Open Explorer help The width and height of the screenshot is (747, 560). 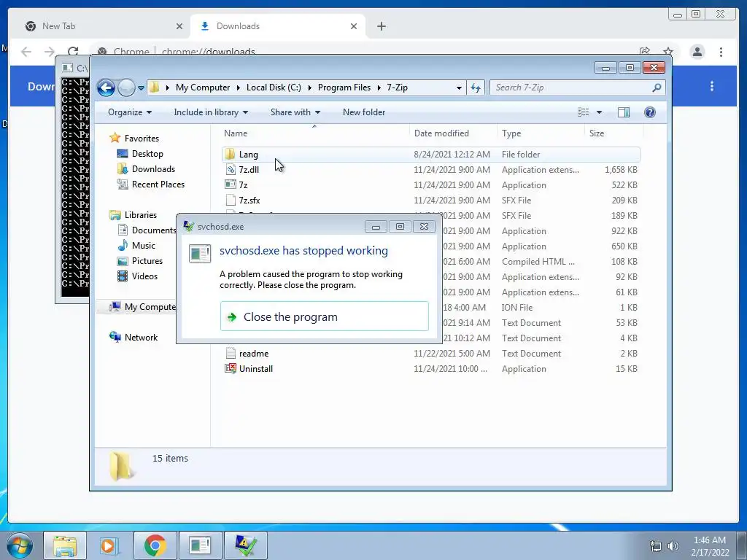point(650,112)
